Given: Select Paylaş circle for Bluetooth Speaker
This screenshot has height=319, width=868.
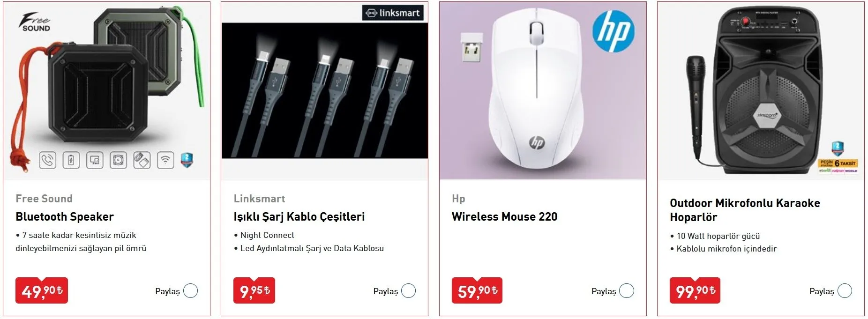Looking at the screenshot, I should pos(190,291).
